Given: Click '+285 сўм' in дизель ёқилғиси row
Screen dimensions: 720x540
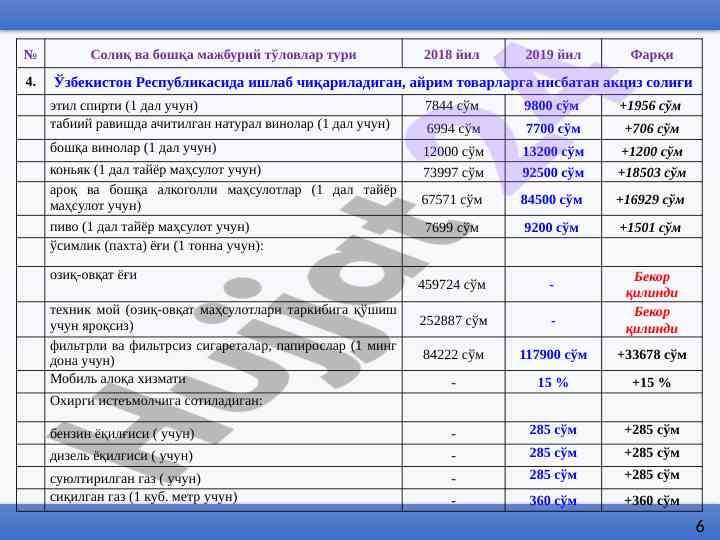Looking at the screenshot, I should pyautogui.click(x=652, y=453).
